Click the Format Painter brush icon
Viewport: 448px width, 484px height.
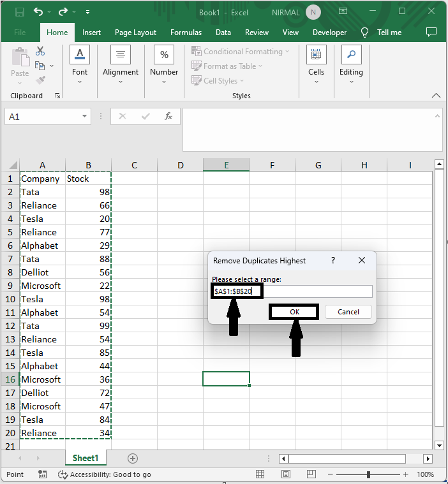coord(40,80)
